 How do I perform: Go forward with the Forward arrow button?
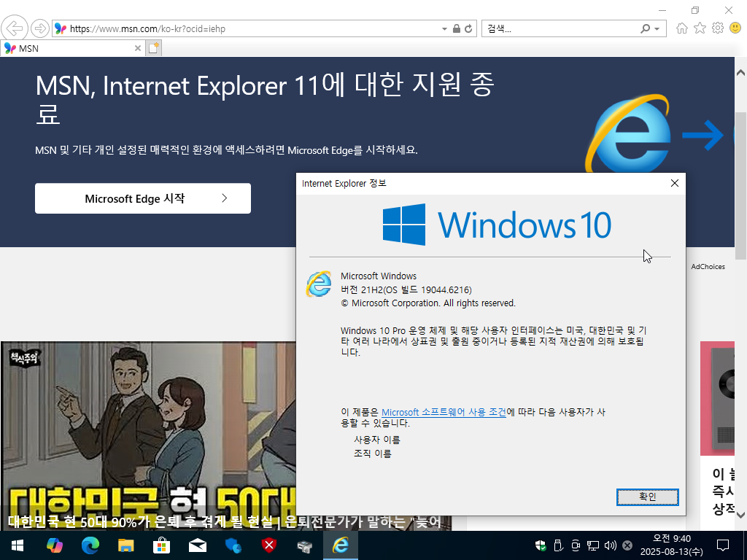40,28
